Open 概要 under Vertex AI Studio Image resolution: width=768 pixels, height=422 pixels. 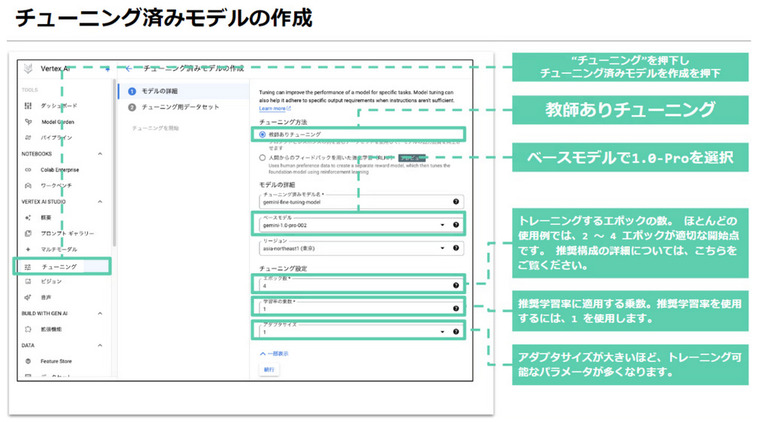tap(46, 217)
